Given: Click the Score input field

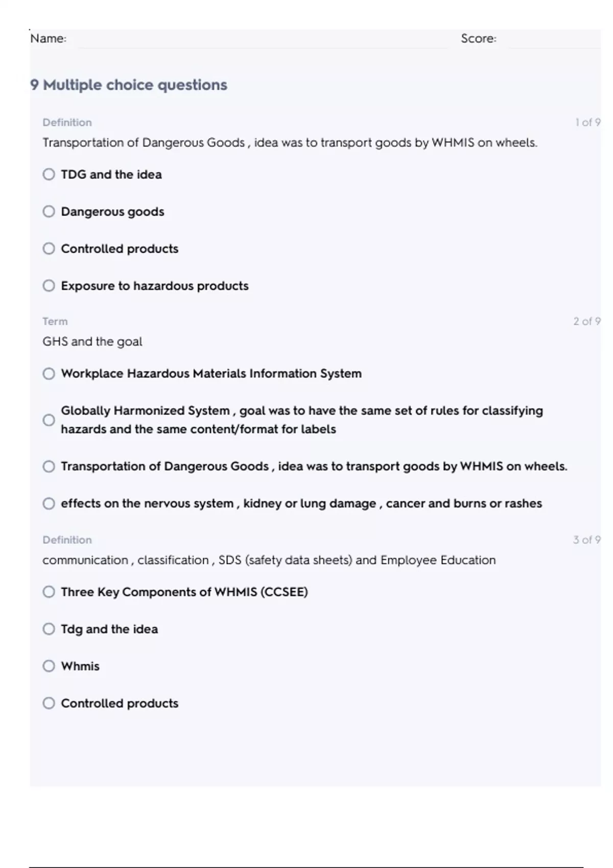Looking at the screenshot, I should coord(553,40).
